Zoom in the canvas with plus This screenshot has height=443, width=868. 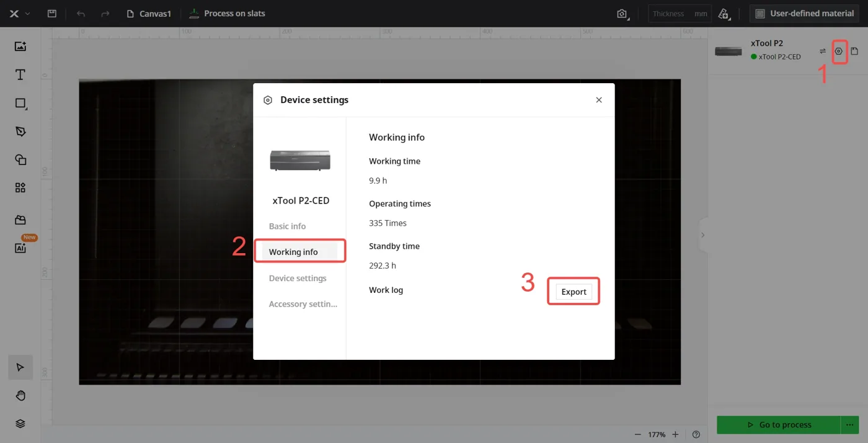pos(676,434)
